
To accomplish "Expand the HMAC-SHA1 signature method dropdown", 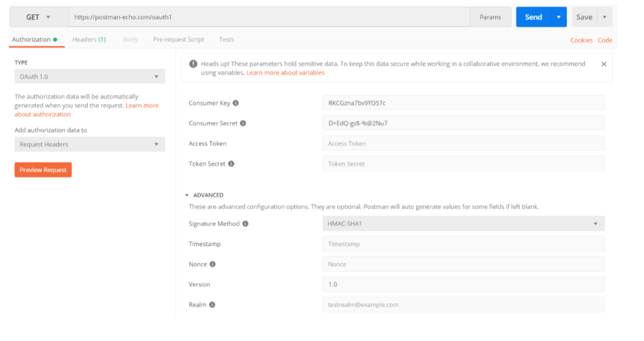I will (463, 224).
